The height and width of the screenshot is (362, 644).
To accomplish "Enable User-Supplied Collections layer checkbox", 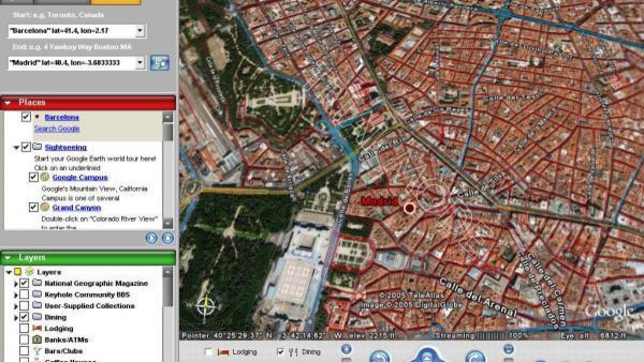I will tap(24, 306).
